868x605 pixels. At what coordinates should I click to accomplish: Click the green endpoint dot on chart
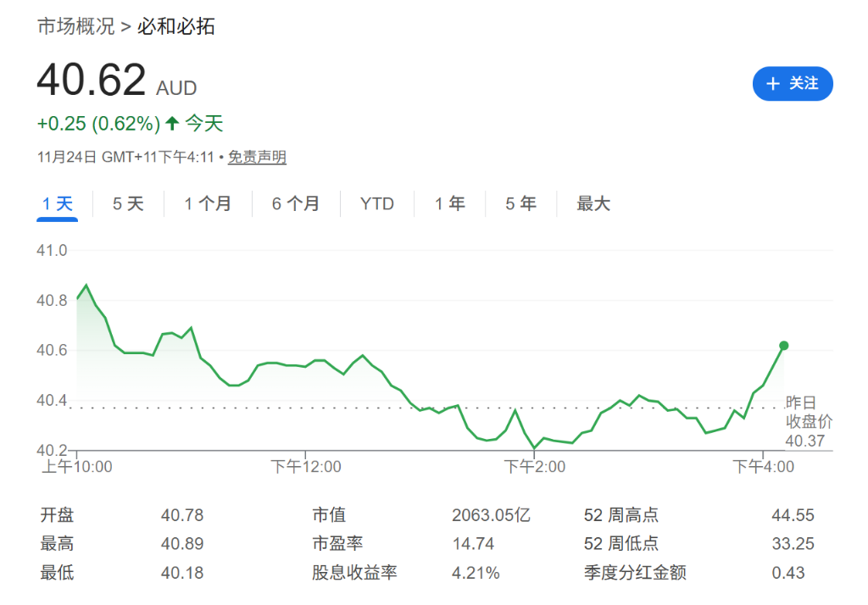pyautogui.click(x=783, y=346)
